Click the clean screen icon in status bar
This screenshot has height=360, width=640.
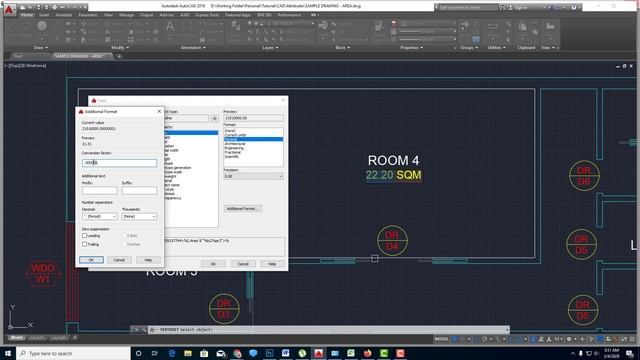click(x=624, y=339)
